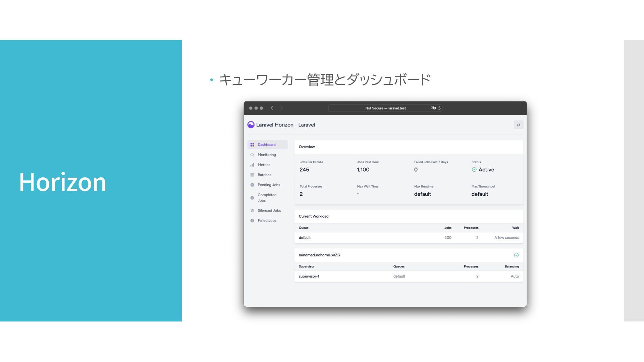
Task: Open the Failed Jobs page link
Action: tap(267, 221)
